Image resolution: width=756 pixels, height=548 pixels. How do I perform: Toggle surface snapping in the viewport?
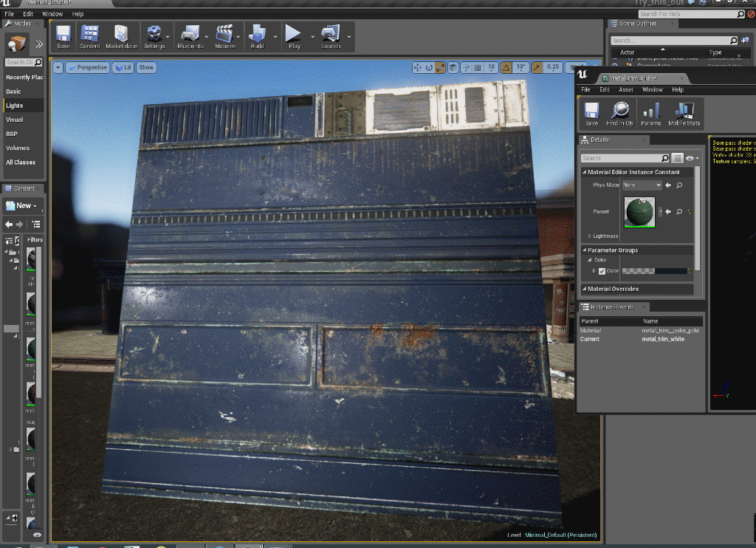pos(467,67)
